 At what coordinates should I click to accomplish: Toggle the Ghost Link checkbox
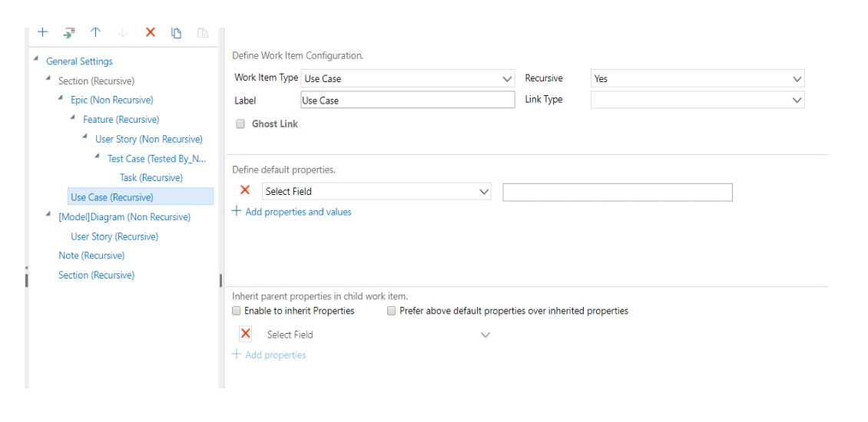point(240,124)
